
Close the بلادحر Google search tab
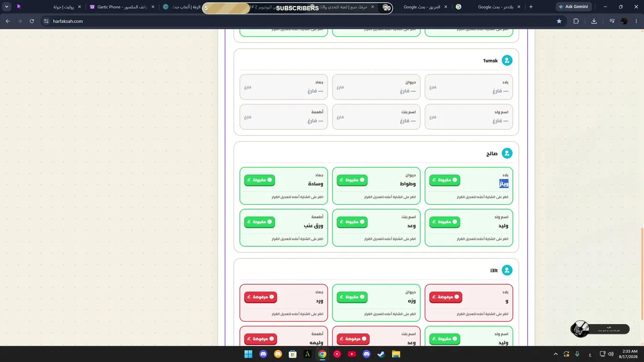[x=519, y=7]
